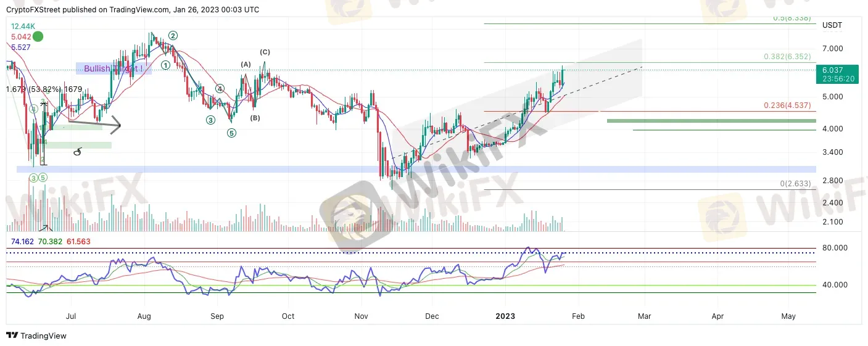868x346 pixels.
Task: Click the Apr label on time axis
Action: coord(717,316)
